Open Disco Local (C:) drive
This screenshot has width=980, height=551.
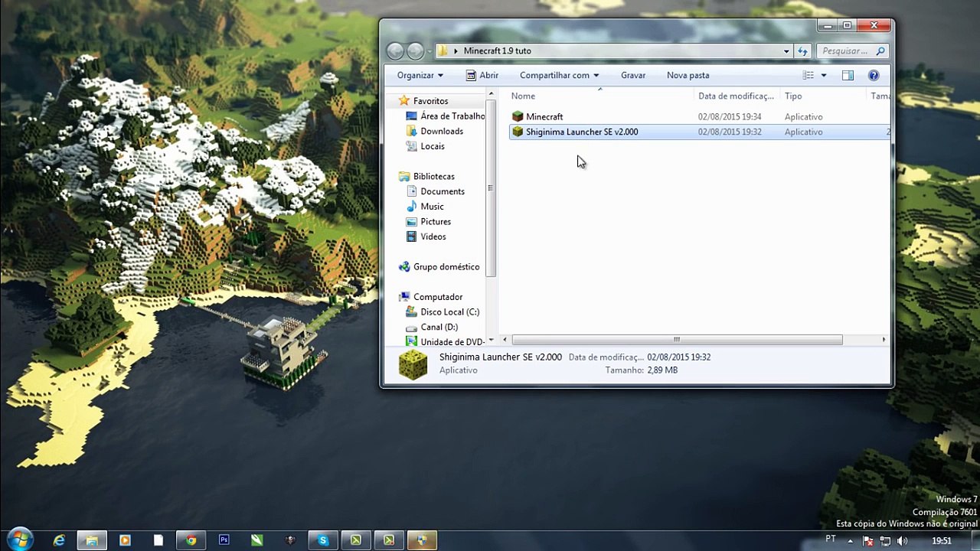pyautogui.click(x=450, y=311)
